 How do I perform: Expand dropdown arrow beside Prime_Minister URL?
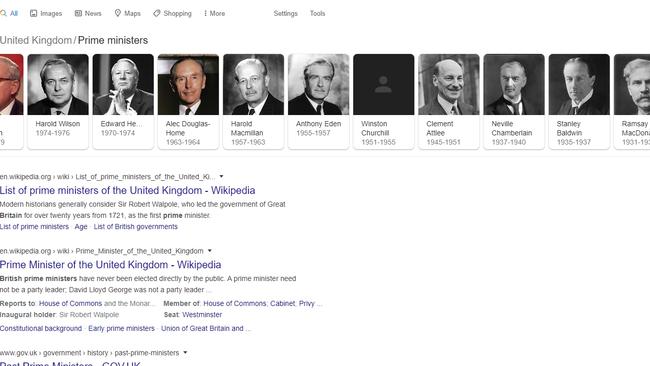[210, 251]
